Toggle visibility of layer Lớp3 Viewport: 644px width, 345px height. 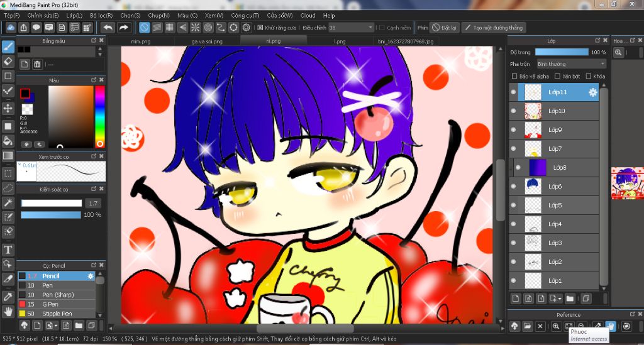pos(513,243)
